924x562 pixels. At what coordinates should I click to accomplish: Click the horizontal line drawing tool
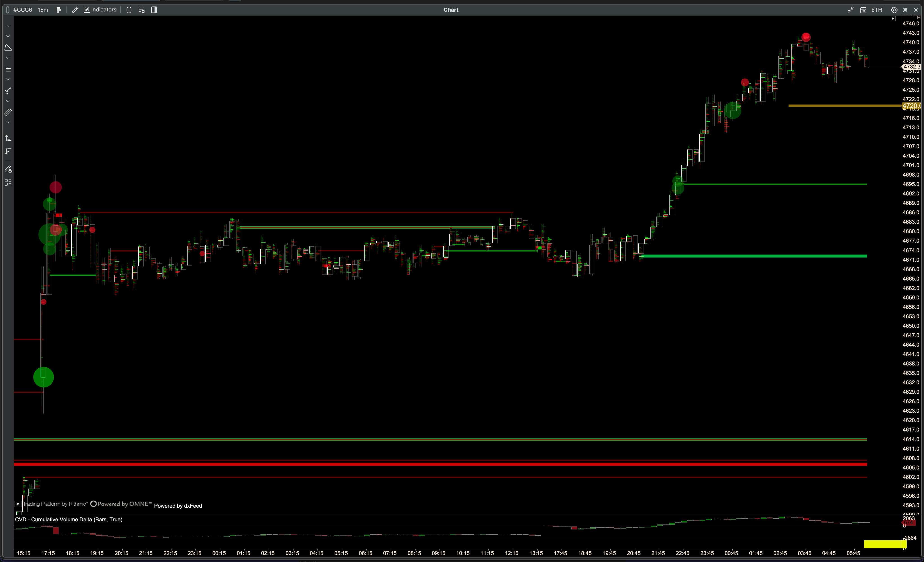pos(8,26)
